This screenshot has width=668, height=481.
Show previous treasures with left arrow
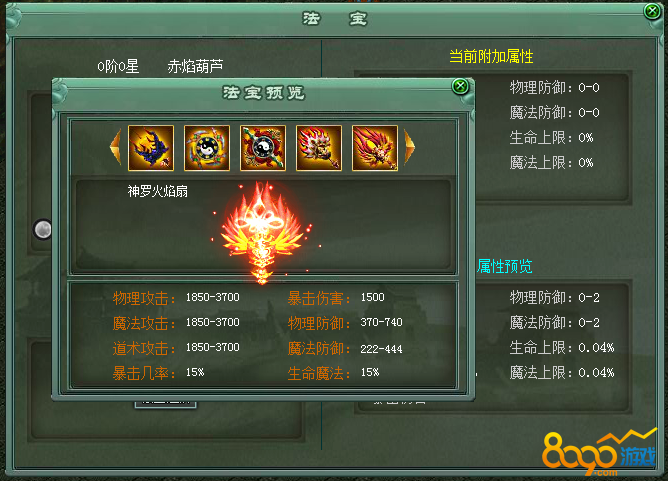(115, 147)
